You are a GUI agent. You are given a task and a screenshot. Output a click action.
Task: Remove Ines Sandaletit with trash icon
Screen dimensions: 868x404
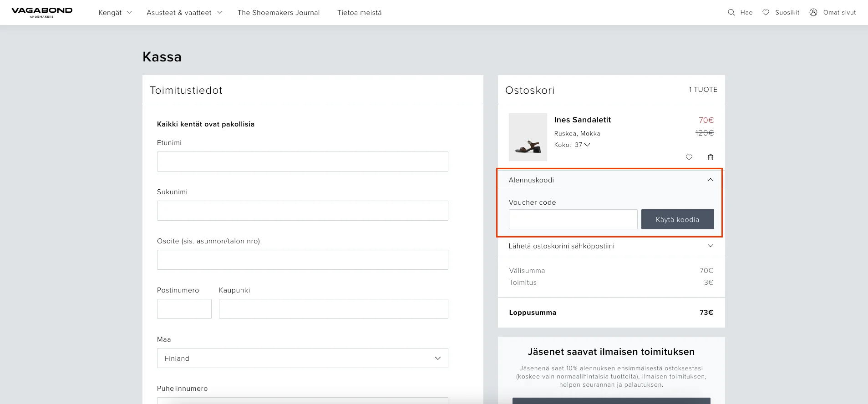pyautogui.click(x=711, y=157)
